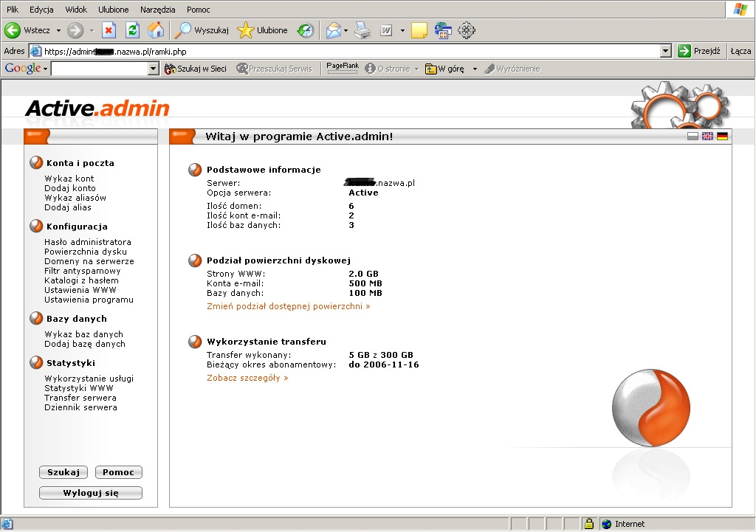This screenshot has width=756, height=532.
Task: Click Wyloguj się to log out
Action: 91,493
